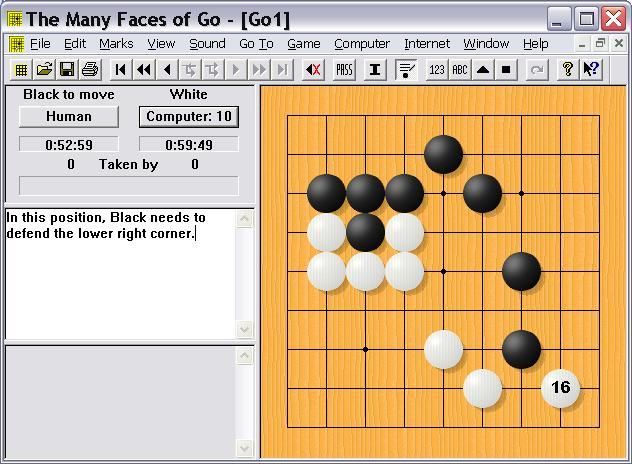Select the square mark tool

coord(506,69)
